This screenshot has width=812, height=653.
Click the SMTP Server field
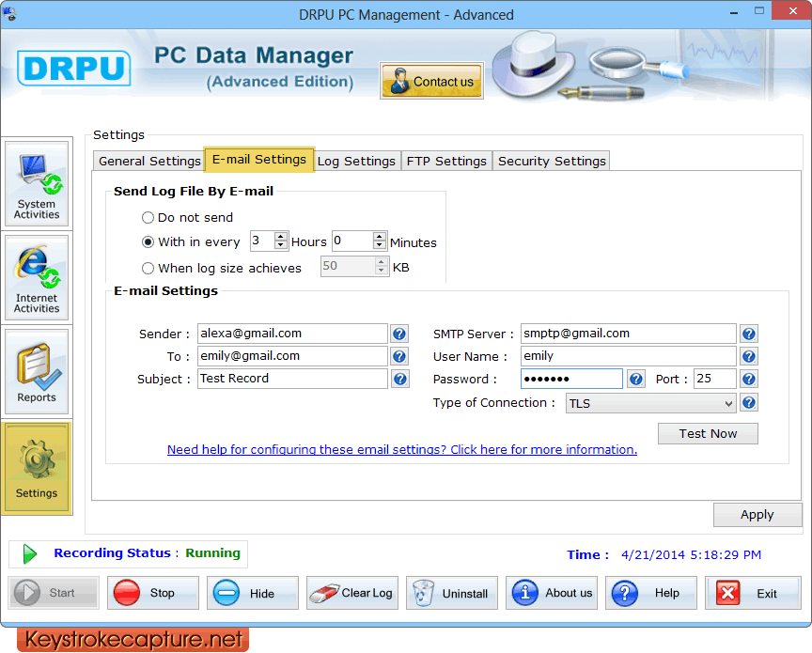628,334
